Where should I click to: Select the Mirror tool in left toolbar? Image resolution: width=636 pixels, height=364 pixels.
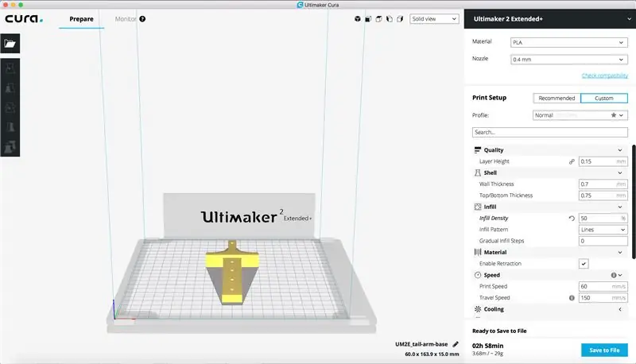(x=10, y=127)
